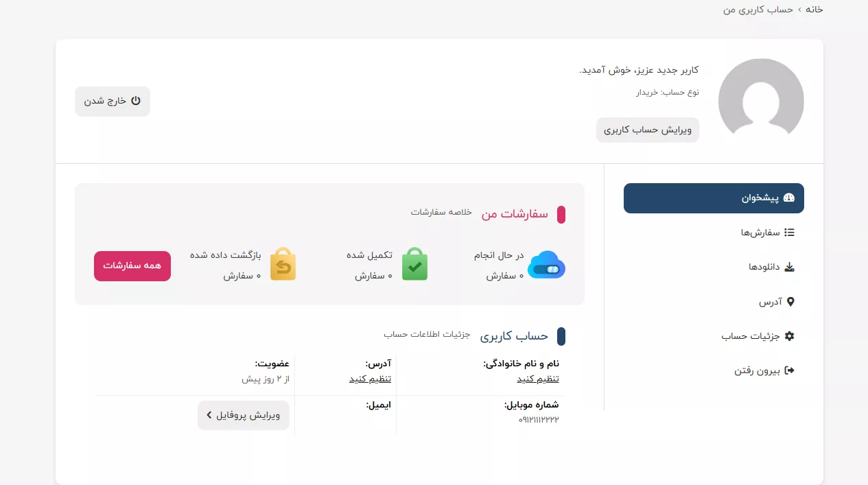Click the pink همه سفارشات button

coord(132,265)
